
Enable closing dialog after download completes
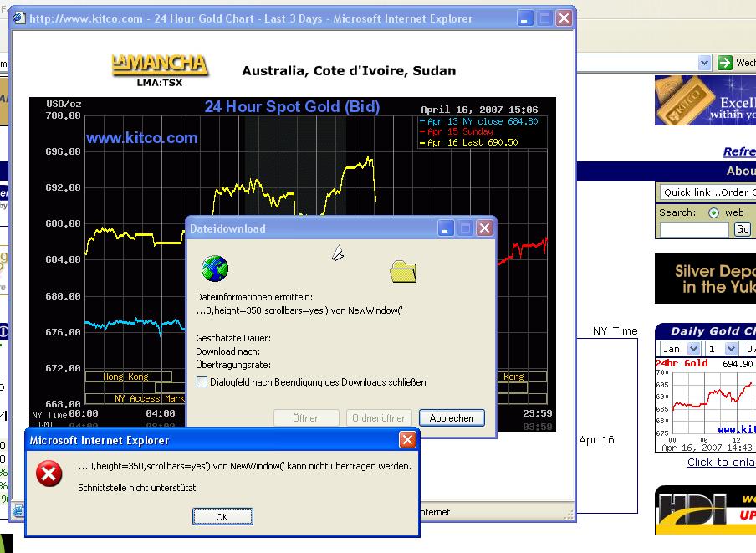pyautogui.click(x=202, y=382)
